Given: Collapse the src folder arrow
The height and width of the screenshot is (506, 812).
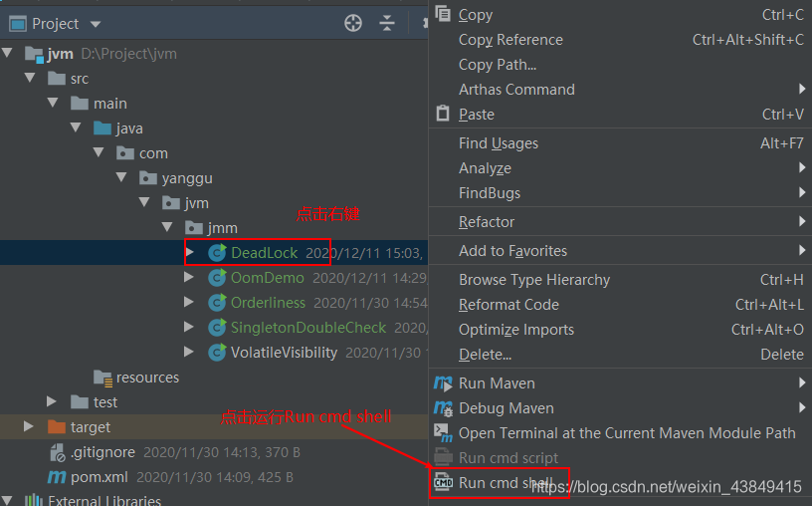Looking at the screenshot, I should 30,78.
